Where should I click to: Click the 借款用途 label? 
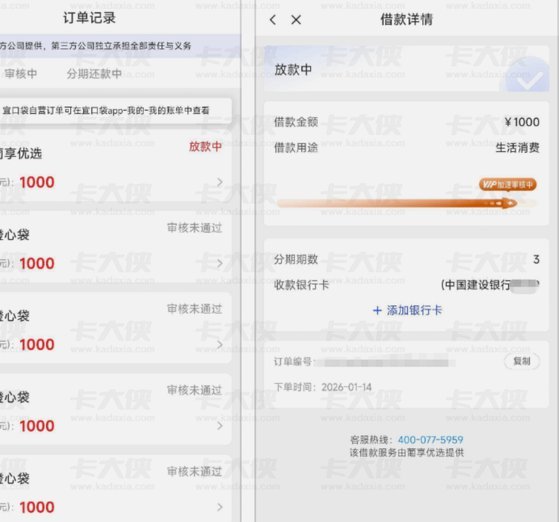[296, 147]
